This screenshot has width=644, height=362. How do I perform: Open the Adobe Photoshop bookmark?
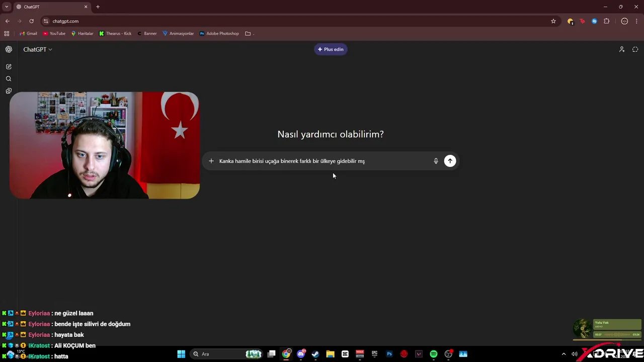pos(219,34)
